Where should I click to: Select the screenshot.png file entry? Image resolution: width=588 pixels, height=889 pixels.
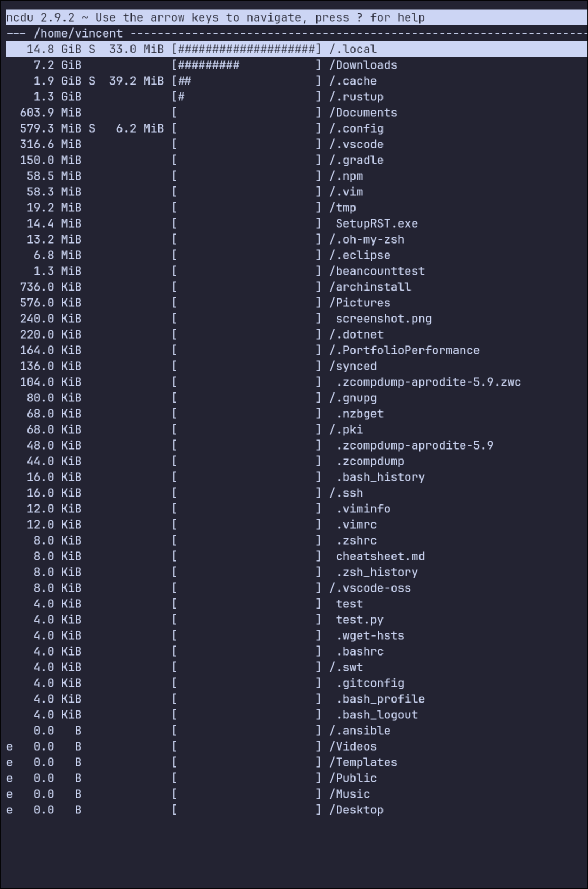click(384, 319)
